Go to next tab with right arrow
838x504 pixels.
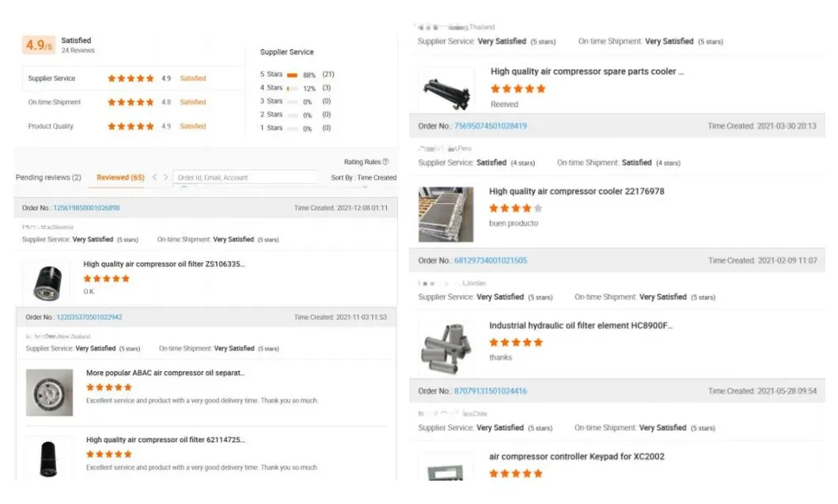point(165,177)
